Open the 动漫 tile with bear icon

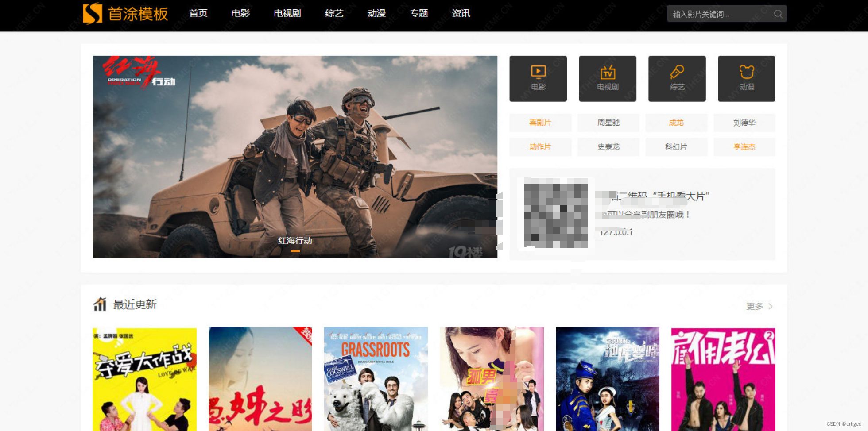[x=747, y=79]
